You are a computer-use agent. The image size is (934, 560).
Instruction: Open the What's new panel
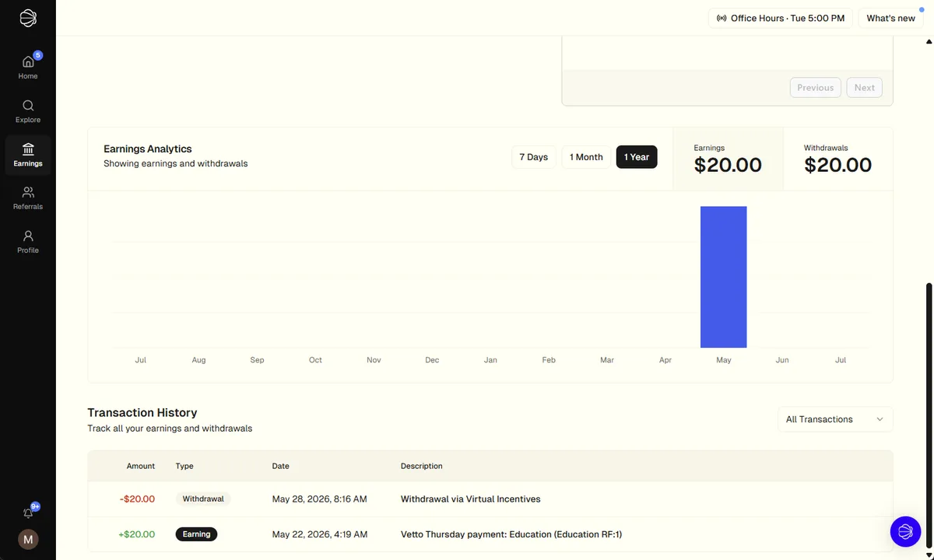tap(890, 18)
